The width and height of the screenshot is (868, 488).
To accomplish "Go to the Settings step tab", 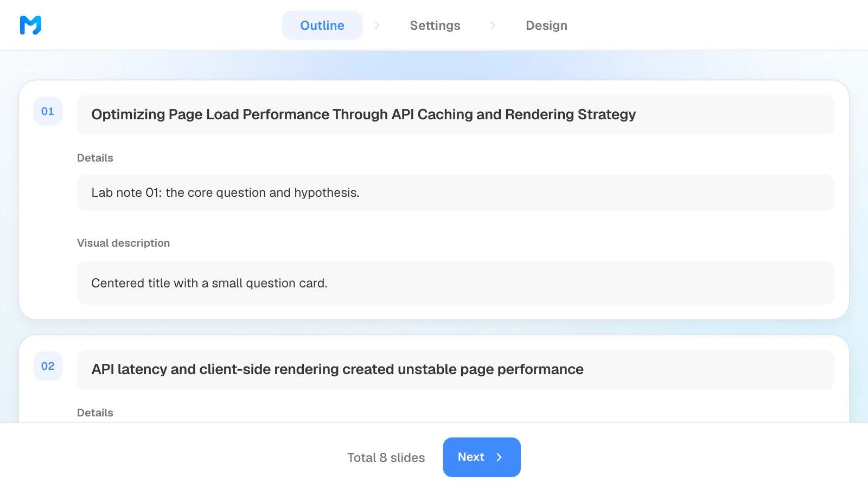I will click(435, 25).
